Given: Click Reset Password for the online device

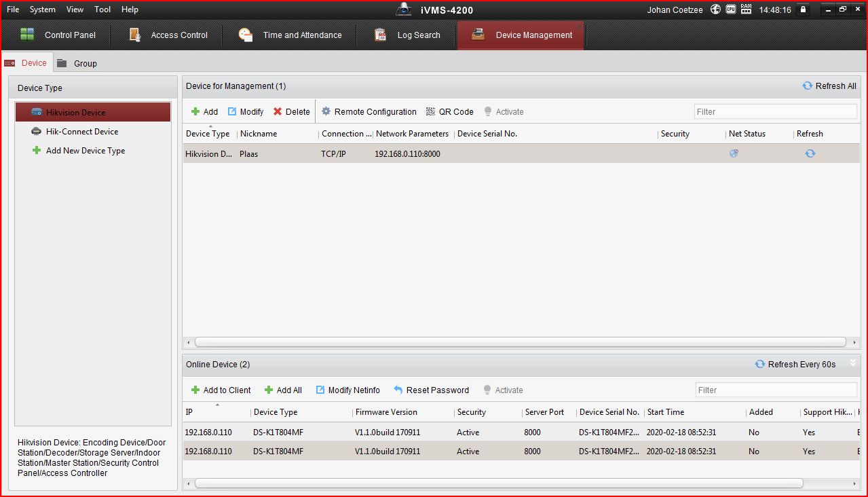Looking at the screenshot, I should tap(431, 390).
